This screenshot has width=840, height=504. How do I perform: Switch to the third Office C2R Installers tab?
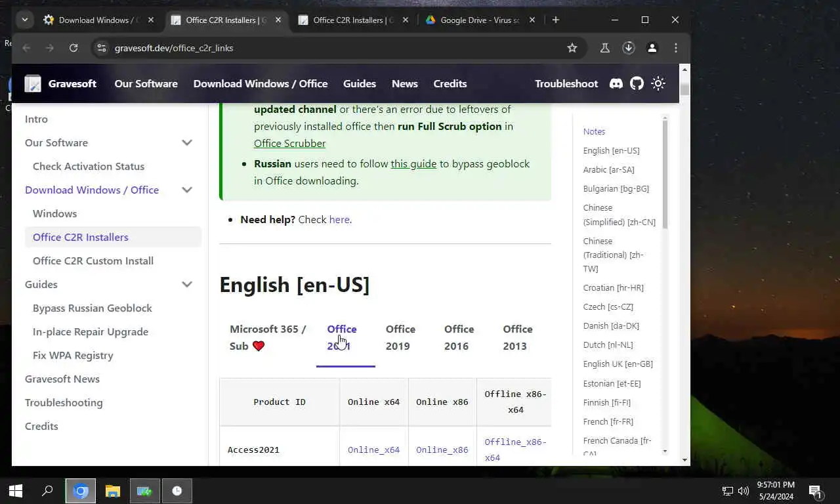pos(353,20)
